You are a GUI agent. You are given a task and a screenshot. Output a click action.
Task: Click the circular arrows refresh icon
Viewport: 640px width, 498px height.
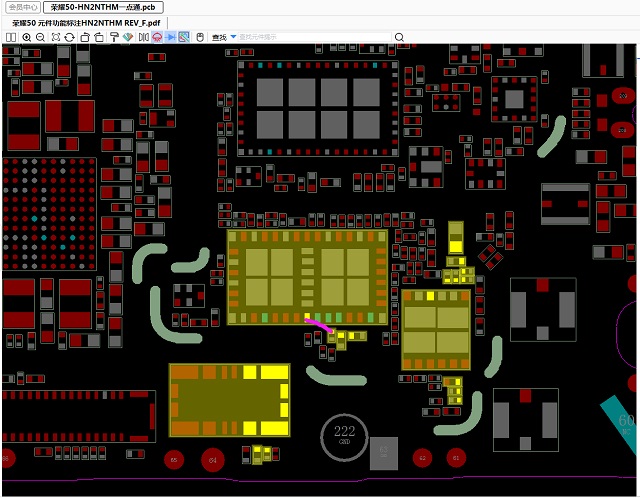[x=70, y=37]
